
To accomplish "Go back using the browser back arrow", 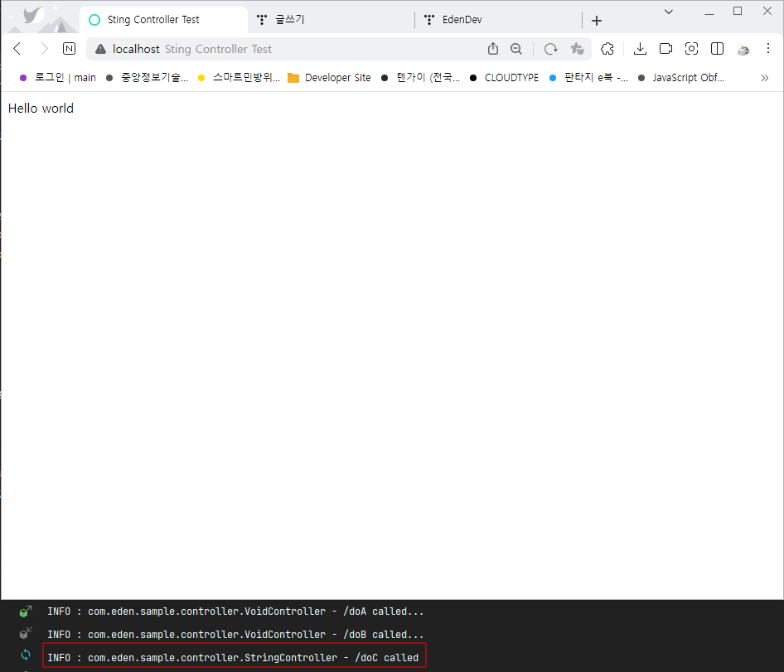I will coord(17,49).
